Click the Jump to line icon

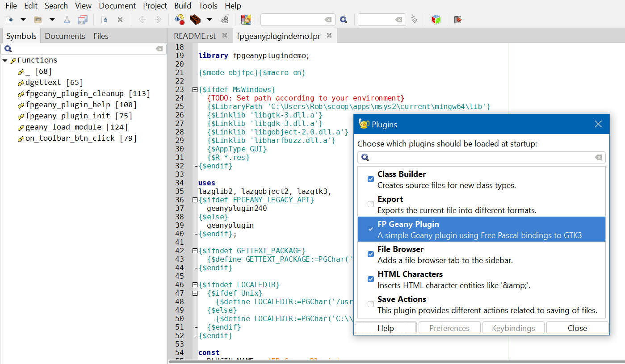tap(414, 20)
